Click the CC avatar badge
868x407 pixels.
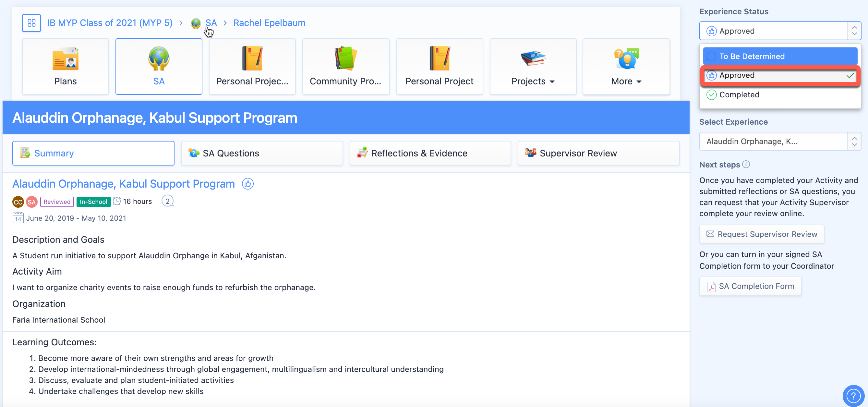[18, 202]
